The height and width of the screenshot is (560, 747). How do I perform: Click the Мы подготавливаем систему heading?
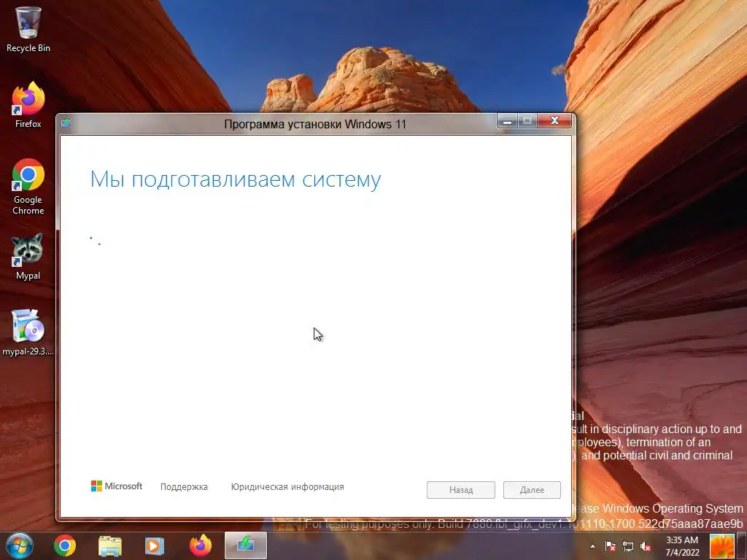[x=236, y=179]
